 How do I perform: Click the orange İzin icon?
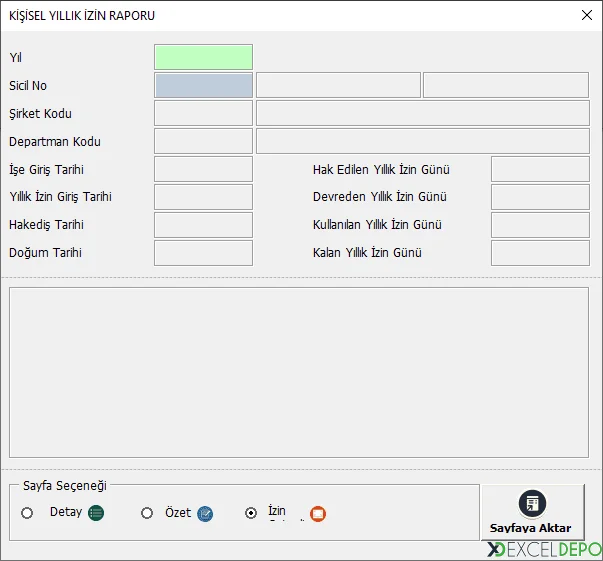pyautogui.click(x=318, y=514)
